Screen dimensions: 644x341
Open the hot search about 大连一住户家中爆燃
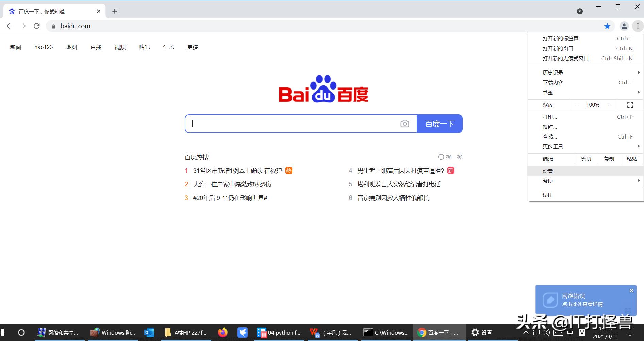(x=232, y=184)
